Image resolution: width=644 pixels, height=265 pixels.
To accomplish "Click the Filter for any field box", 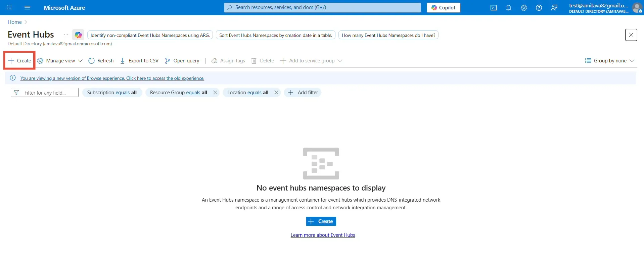I will [45, 93].
